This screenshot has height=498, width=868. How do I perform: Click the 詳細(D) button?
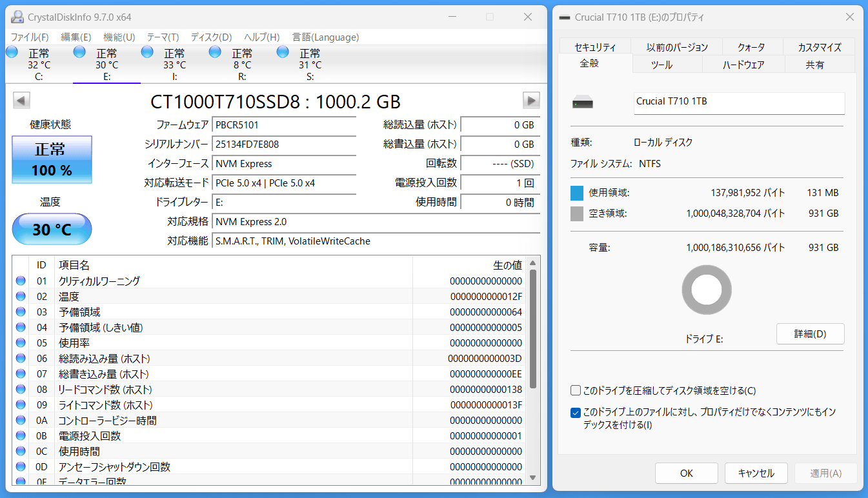(x=810, y=334)
